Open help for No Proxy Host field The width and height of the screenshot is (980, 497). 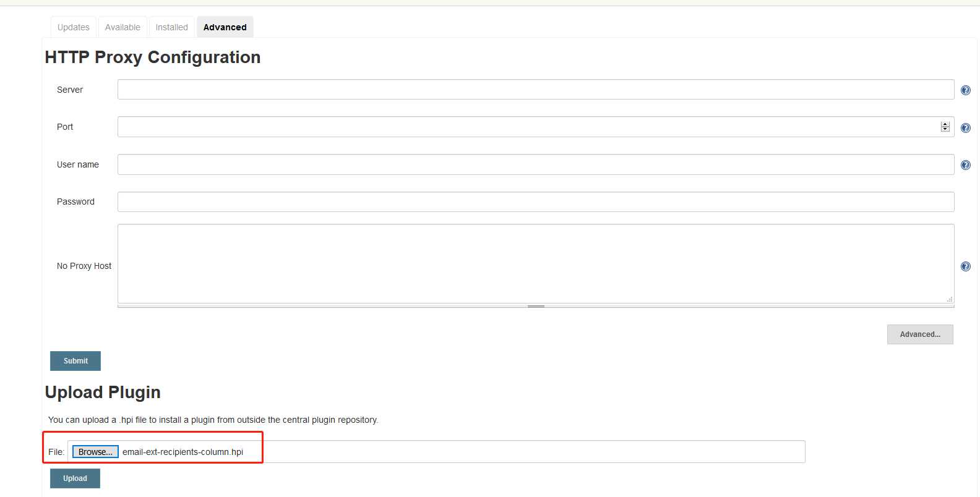coord(965,266)
